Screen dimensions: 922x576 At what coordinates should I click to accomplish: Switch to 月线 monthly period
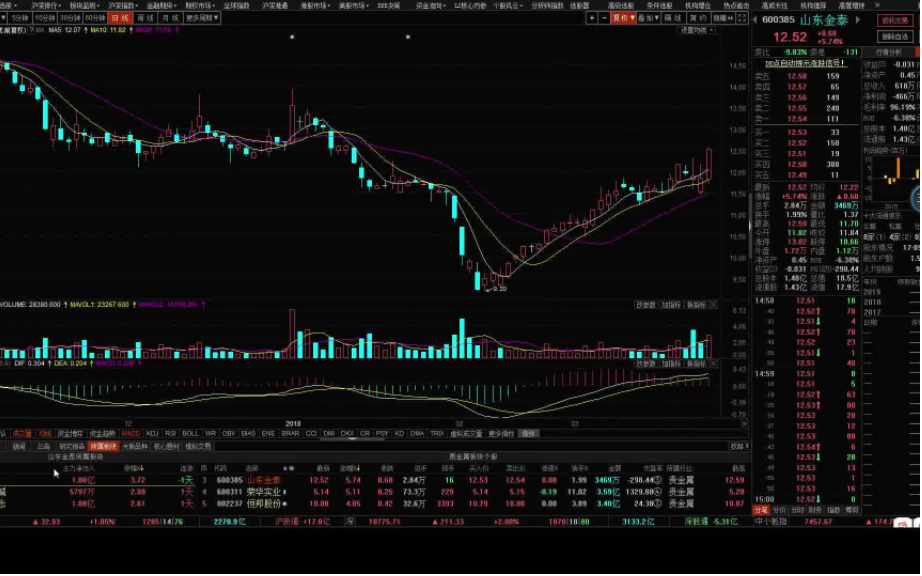point(171,18)
